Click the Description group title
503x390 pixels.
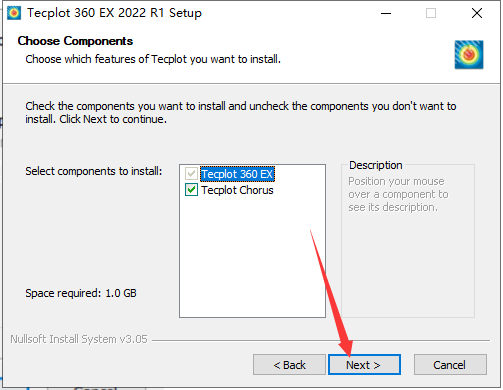tap(376, 165)
